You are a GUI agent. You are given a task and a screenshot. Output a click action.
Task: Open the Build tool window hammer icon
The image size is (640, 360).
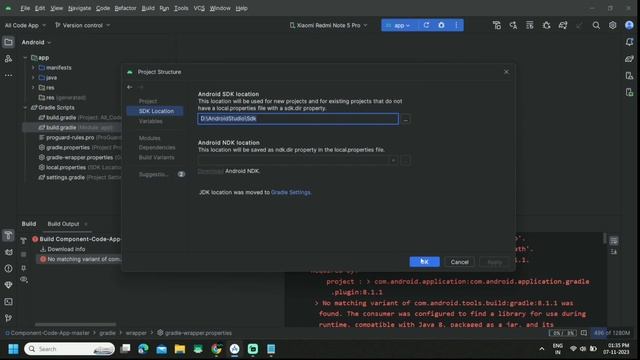(8, 235)
